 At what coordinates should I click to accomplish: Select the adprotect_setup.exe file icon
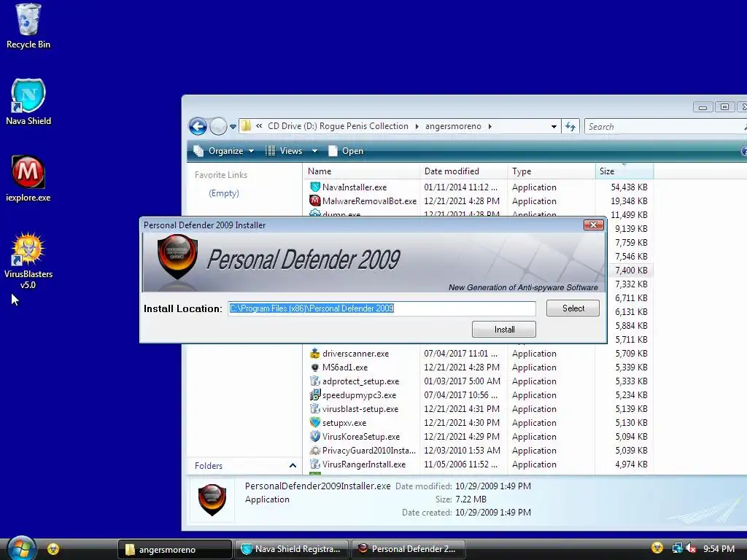[315, 381]
